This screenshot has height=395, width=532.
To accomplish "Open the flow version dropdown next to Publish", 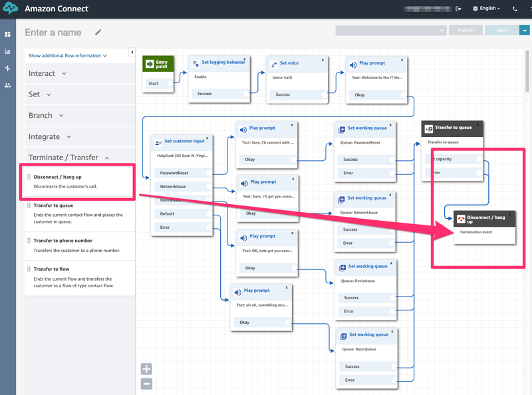I will 391,31.
